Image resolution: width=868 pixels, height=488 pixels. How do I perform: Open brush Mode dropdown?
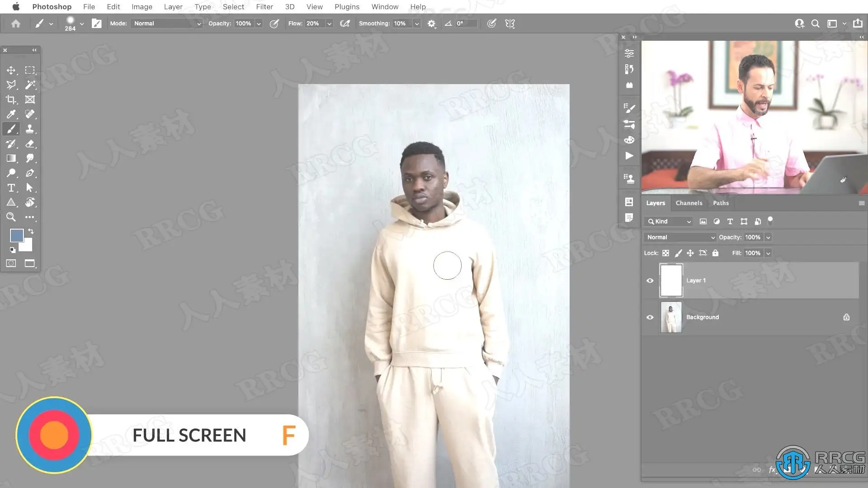click(167, 23)
